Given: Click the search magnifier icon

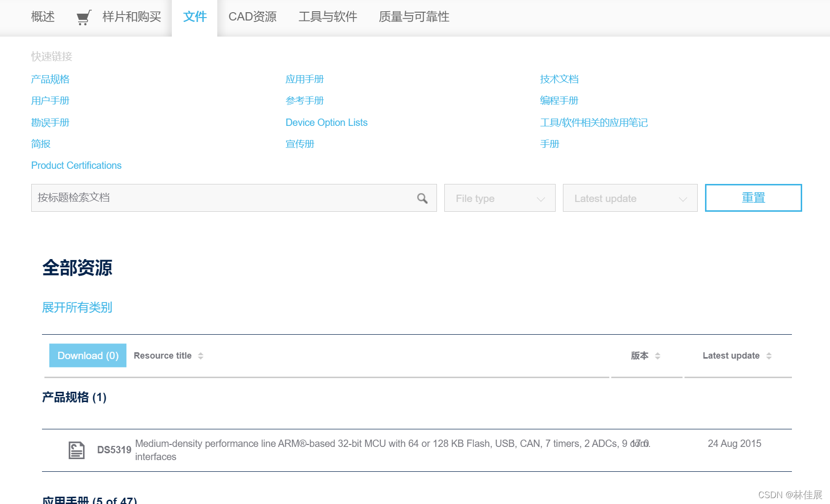Looking at the screenshot, I should click(x=422, y=198).
